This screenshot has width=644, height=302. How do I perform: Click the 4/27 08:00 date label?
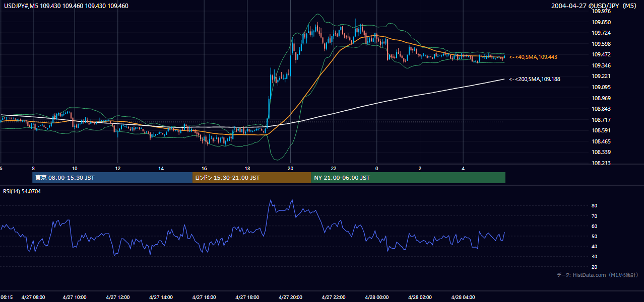point(33,297)
